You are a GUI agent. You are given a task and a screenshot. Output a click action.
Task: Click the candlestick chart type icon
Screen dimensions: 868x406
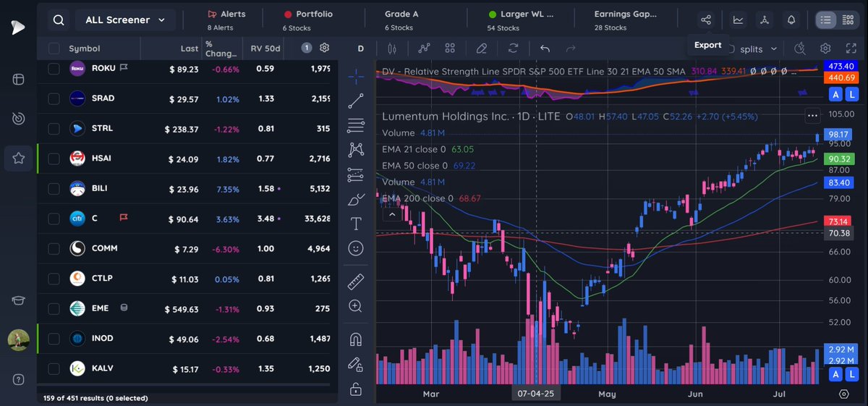393,48
